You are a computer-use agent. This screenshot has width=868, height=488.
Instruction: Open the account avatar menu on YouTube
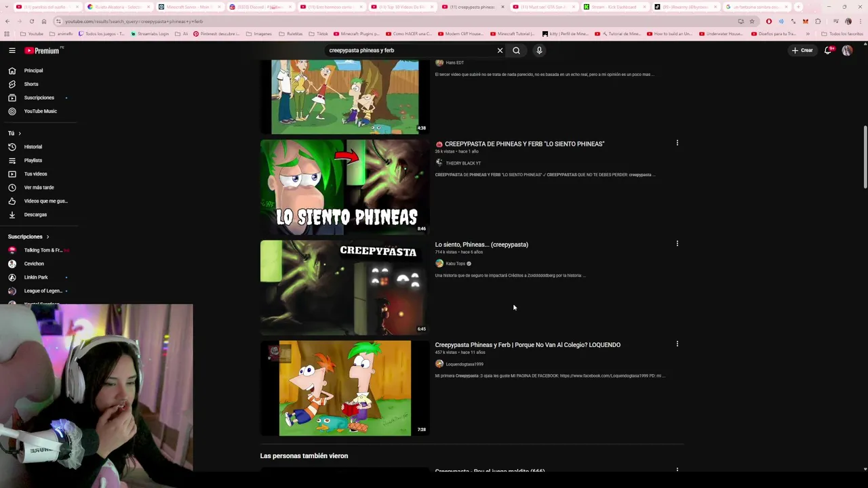[847, 50]
